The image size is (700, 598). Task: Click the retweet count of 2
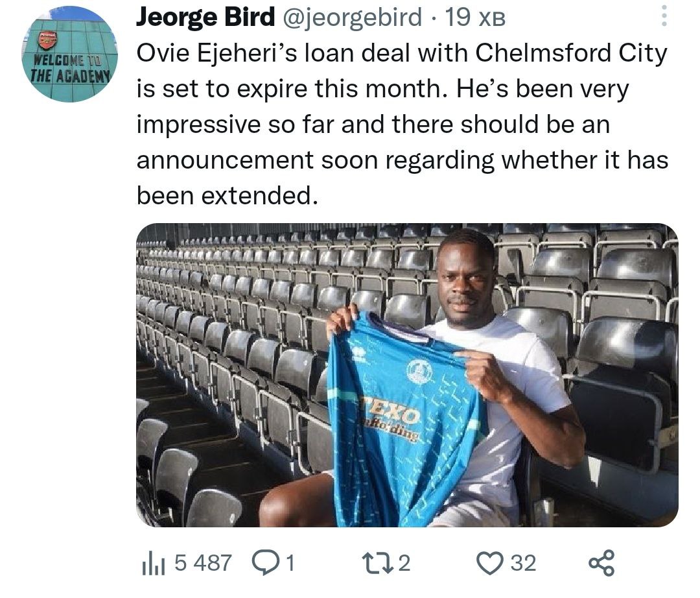pos(404,563)
